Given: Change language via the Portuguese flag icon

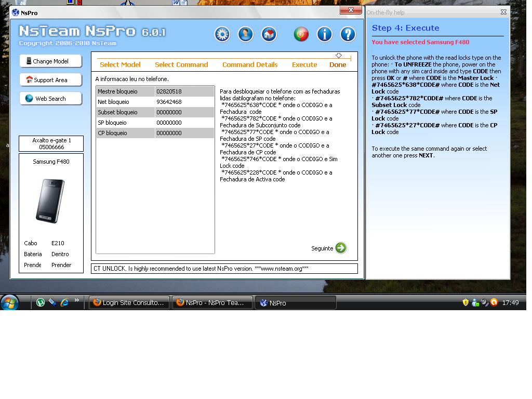Looking at the screenshot, I should click(x=301, y=34).
